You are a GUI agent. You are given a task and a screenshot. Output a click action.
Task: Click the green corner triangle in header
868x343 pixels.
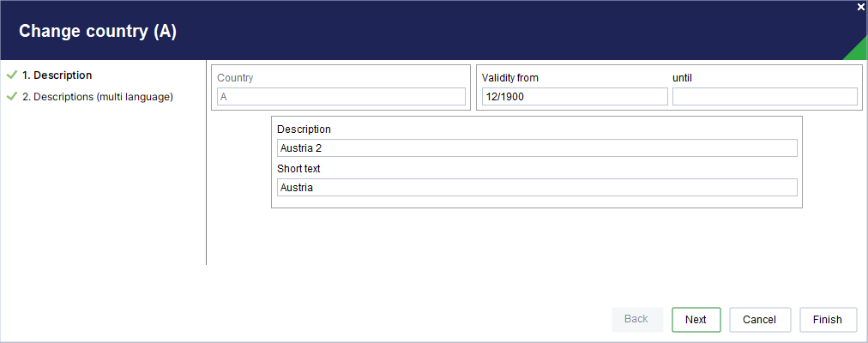coord(858,51)
